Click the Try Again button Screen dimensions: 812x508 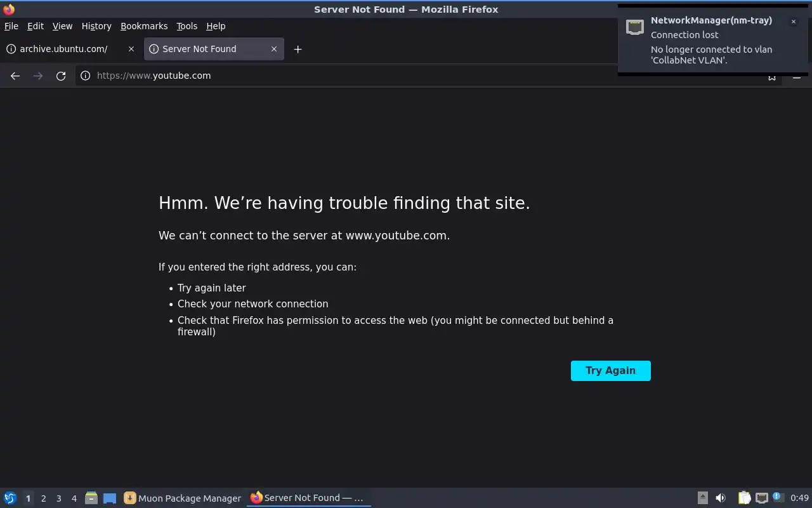tap(610, 371)
